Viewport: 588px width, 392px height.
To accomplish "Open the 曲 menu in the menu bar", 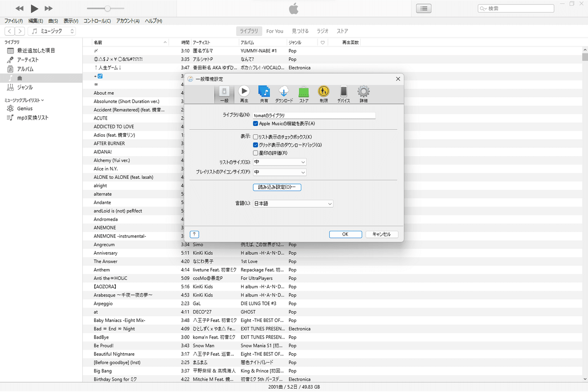I will [53, 21].
